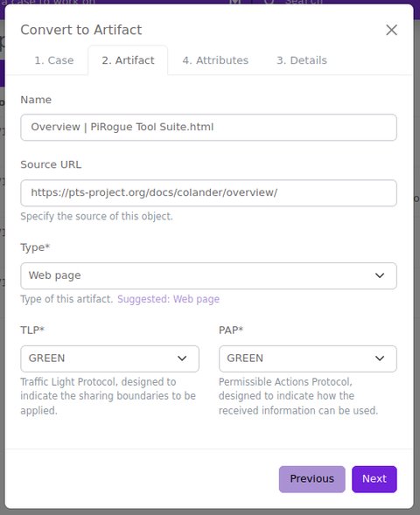Open the Type dropdown showing Web page
This screenshot has width=420, height=515.
click(x=208, y=275)
